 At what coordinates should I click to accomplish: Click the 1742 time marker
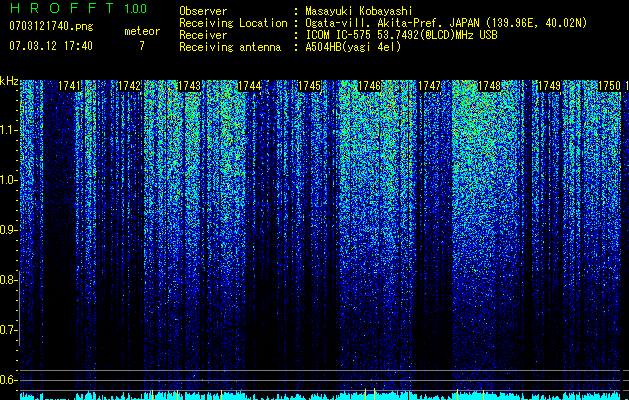129,86
